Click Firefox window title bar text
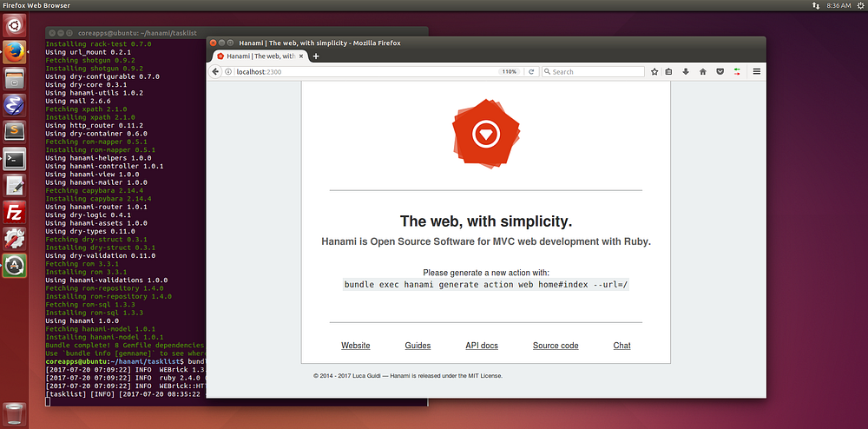 point(319,43)
